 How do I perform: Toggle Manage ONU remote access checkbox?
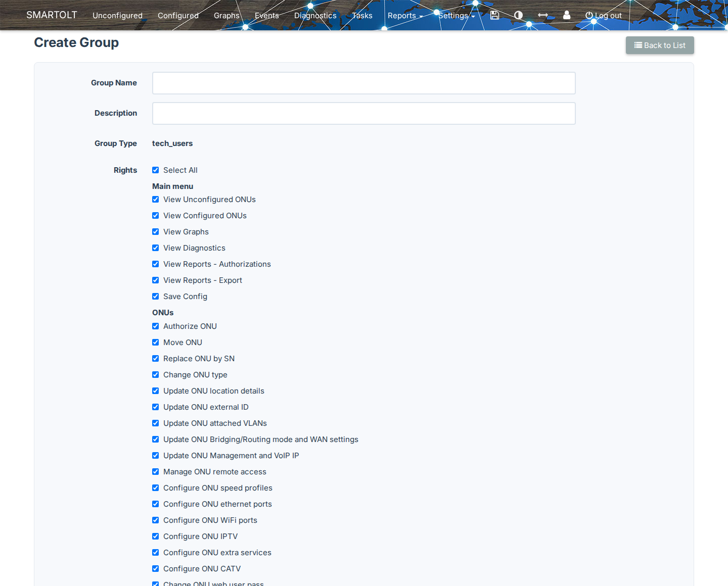pos(156,472)
